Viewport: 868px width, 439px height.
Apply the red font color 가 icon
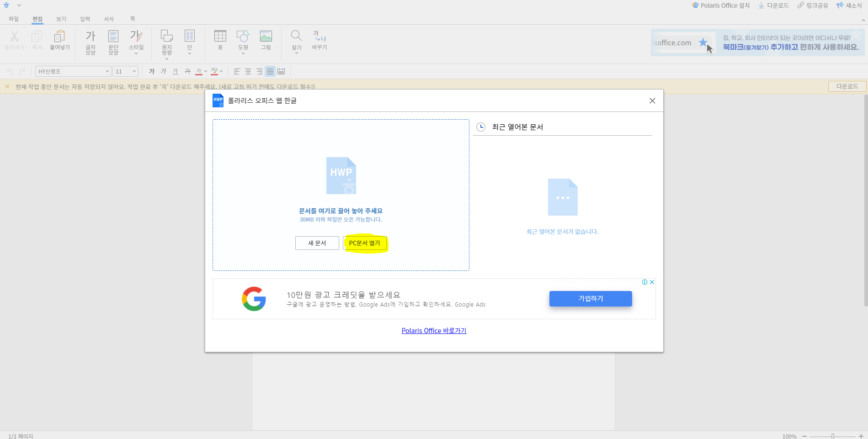tap(199, 71)
